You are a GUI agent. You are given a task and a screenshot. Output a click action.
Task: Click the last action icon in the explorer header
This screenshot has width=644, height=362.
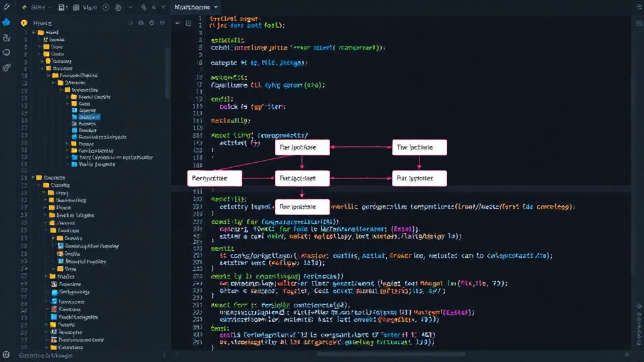point(162,23)
